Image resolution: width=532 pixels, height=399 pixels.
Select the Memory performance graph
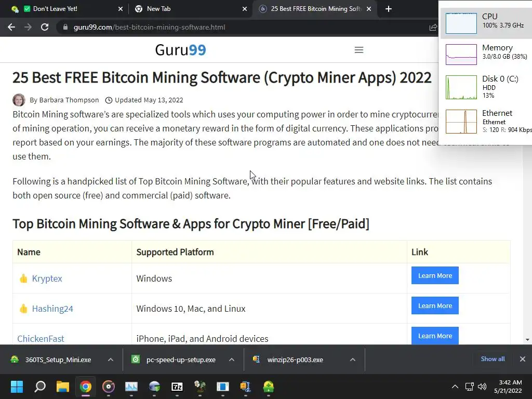(461, 54)
